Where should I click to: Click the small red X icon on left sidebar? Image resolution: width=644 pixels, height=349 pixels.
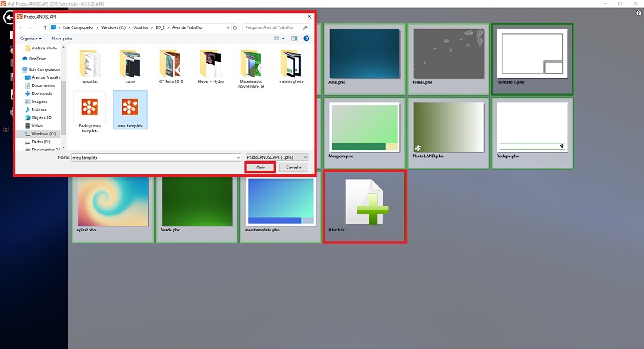click(6, 130)
